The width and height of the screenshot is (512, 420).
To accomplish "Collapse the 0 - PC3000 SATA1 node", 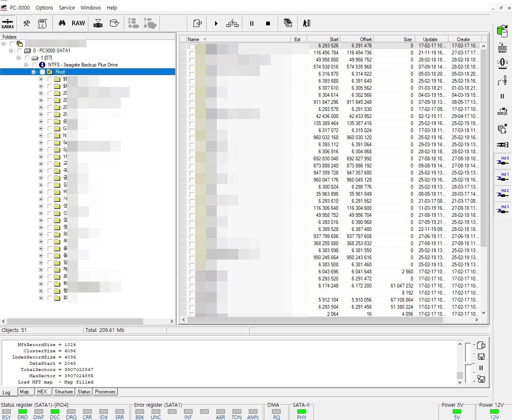I will (x=11, y=51).
